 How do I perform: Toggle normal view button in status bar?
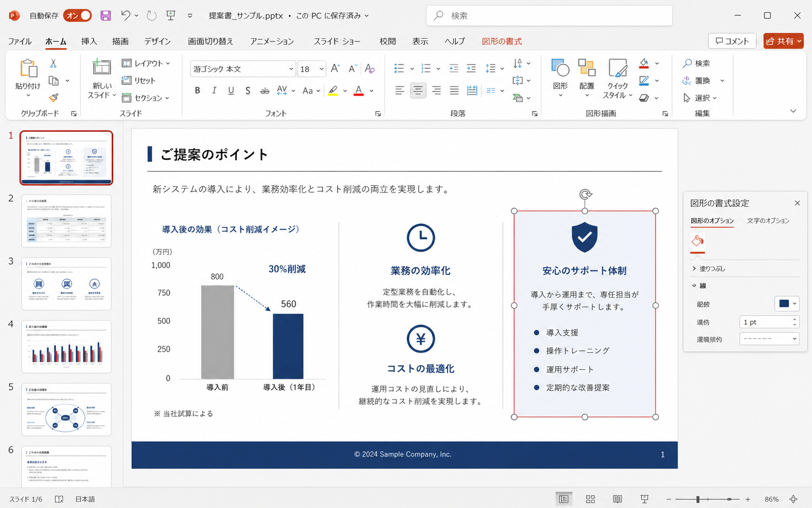564,499
